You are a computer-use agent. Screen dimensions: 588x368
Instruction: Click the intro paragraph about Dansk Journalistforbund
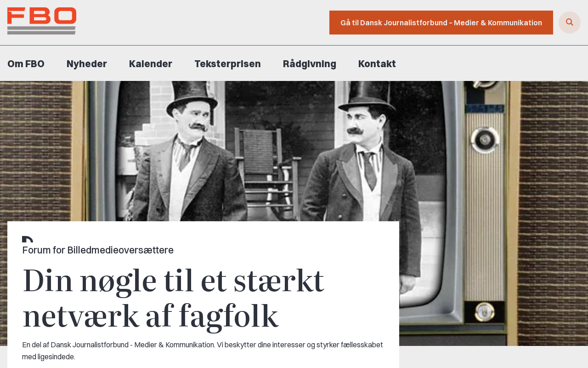click(x=202, y=351)
